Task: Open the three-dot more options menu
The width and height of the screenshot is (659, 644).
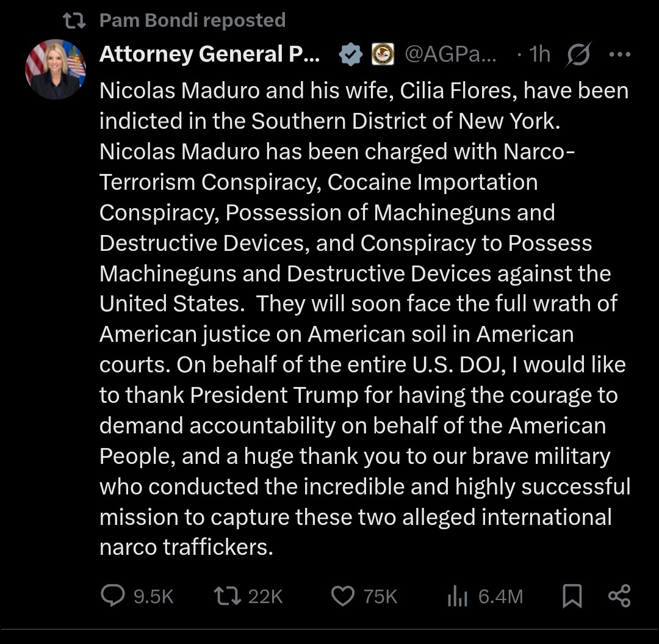Action: click(619, 55)
